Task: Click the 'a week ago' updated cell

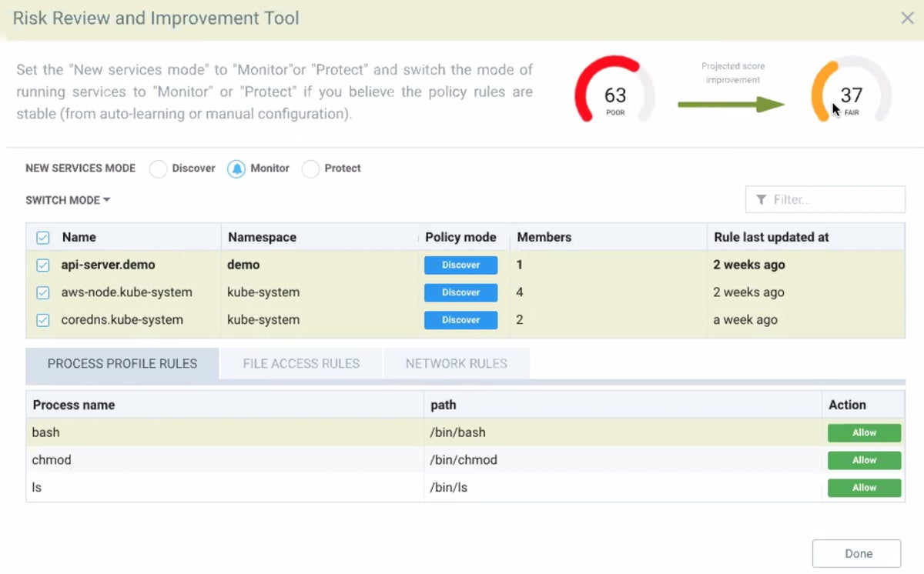Action: (745, 320)
